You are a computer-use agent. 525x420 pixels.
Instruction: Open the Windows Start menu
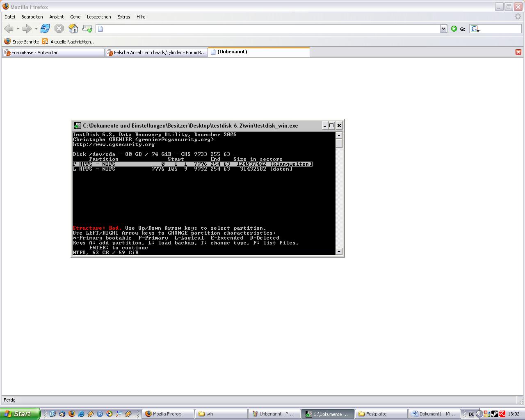[x=20, y=414]
